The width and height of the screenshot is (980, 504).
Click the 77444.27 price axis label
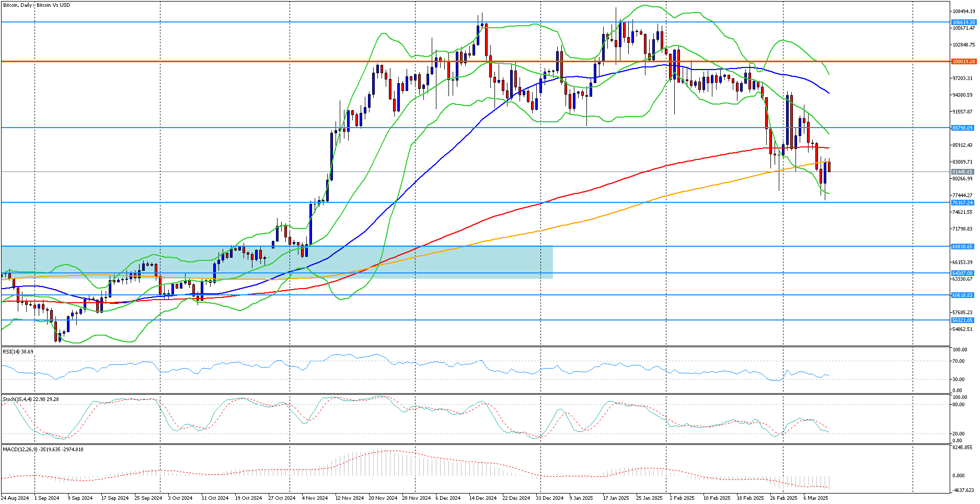coord(963,196)
